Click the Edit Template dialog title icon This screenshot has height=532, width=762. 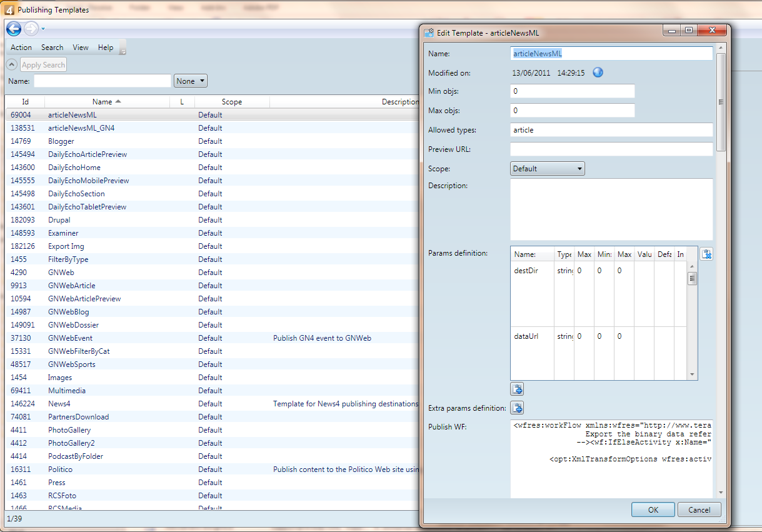click(x=429, y=33)
